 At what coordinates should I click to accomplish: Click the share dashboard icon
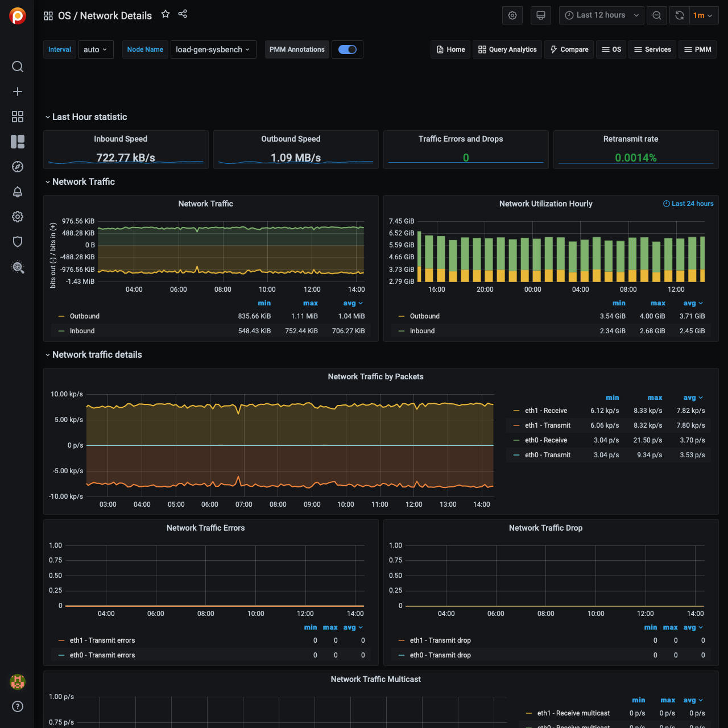click(x=183, y=14)
